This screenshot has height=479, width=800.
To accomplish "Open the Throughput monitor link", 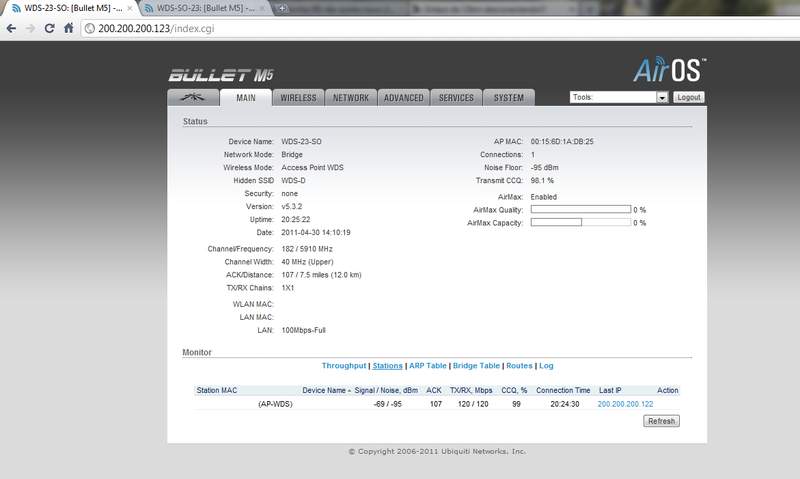I will (344, 366).
